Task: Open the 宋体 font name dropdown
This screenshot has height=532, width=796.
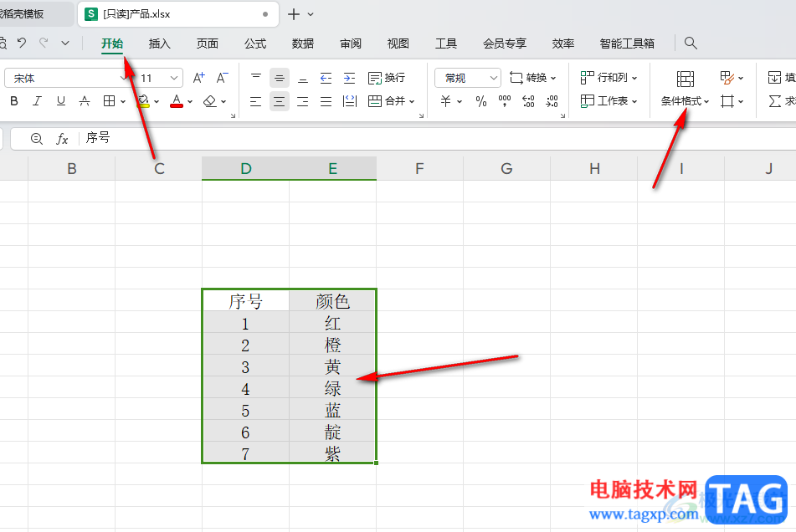Action: point(123,78)
